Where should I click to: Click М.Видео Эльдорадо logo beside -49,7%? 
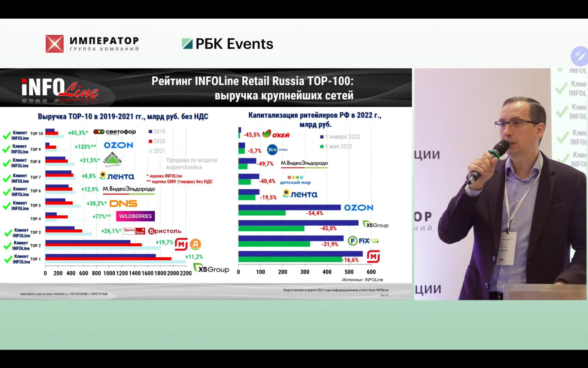pyautogui.click(x=304, y=164)
